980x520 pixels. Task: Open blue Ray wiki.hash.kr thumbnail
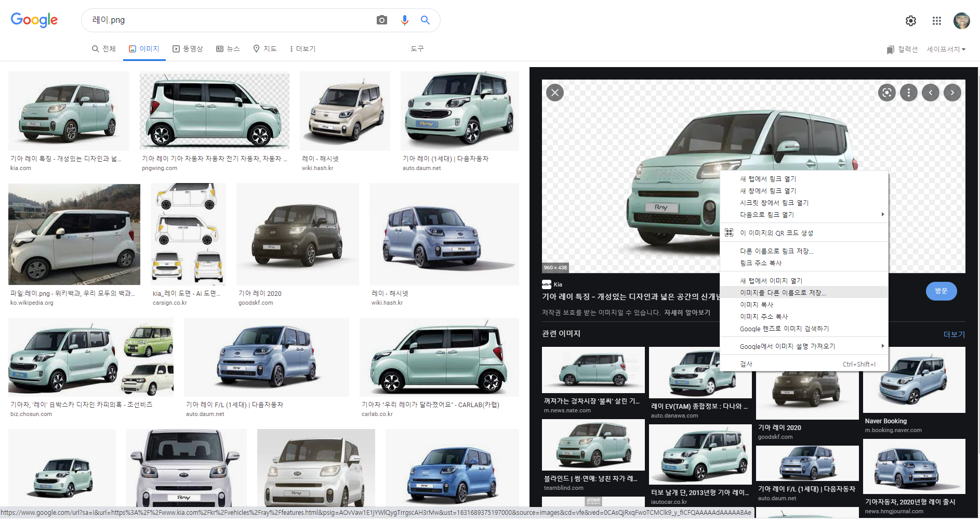444,234
